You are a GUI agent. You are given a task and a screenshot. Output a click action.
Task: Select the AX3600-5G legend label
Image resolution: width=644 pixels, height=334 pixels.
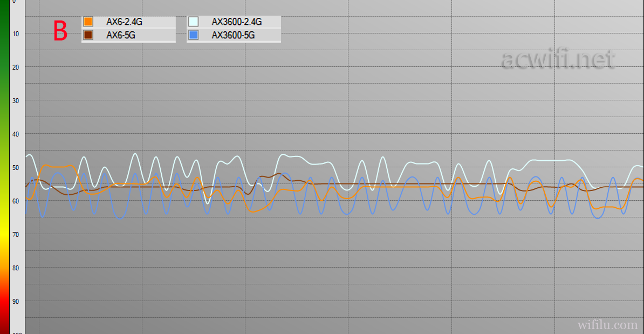(x=233, y=35)
